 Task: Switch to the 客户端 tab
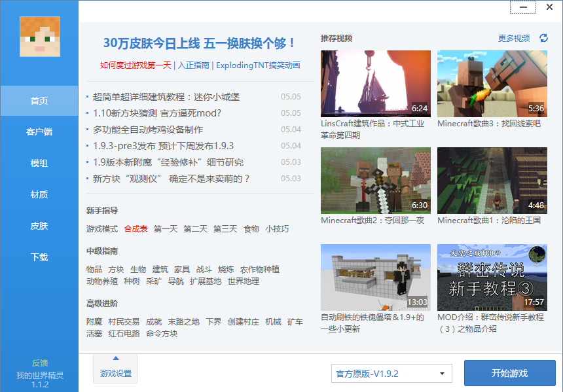39,132
